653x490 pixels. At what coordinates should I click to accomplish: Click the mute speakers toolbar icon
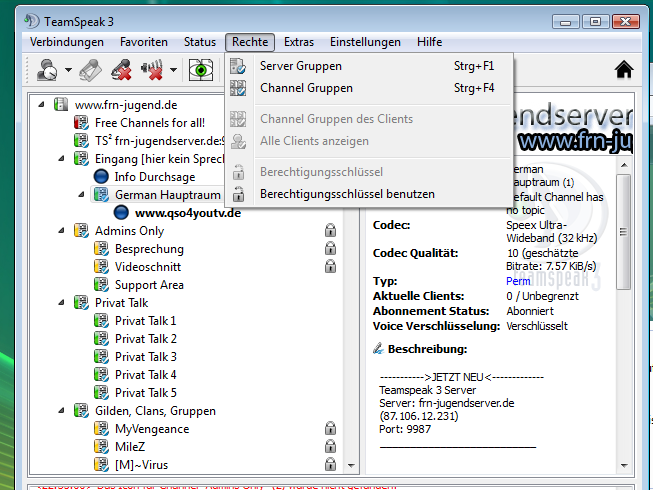pos(153,70)
